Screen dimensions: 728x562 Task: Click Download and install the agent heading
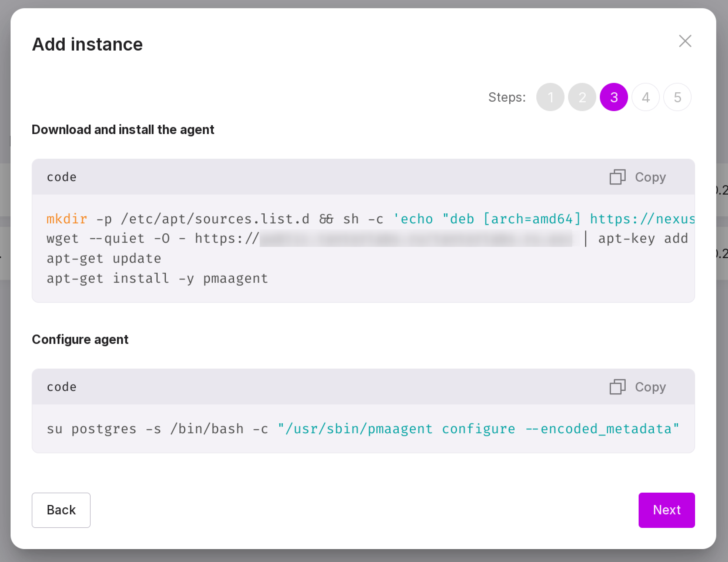coord(123,130)
